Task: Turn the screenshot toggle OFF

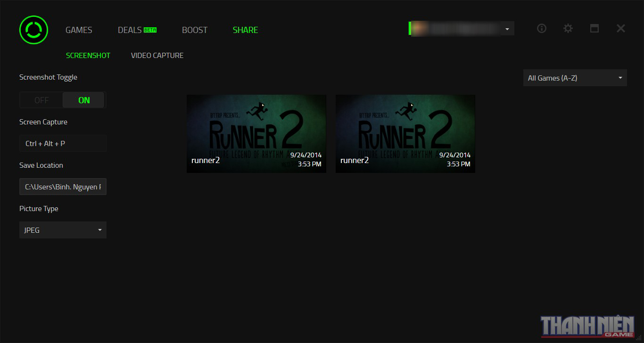Action: 41,100
